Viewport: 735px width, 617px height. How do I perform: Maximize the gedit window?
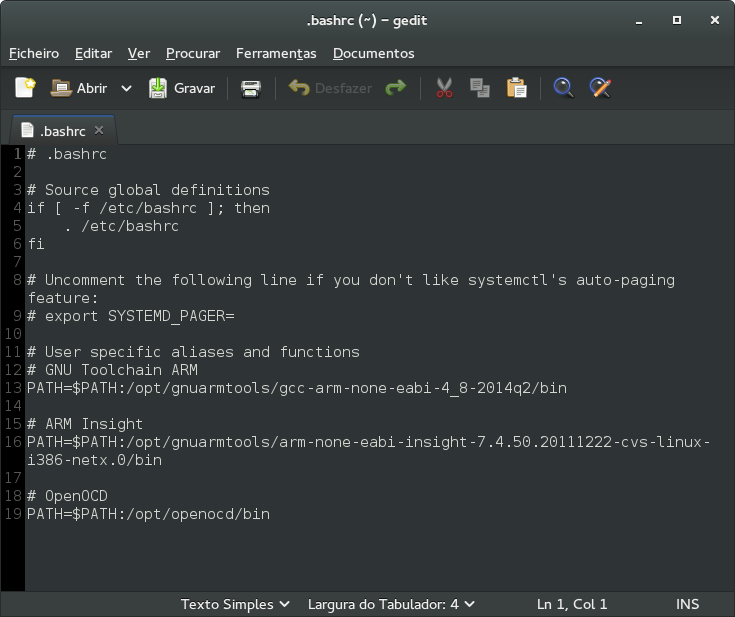tap(677, 20)
